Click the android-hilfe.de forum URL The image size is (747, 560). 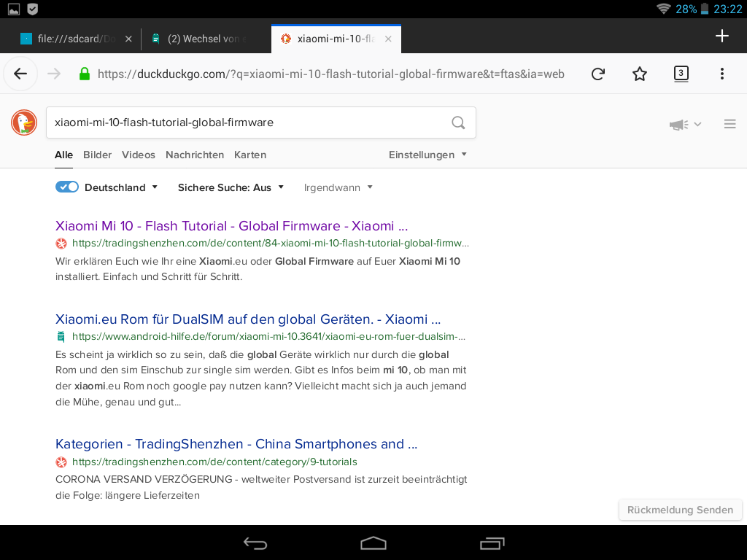tap(268, 337)
